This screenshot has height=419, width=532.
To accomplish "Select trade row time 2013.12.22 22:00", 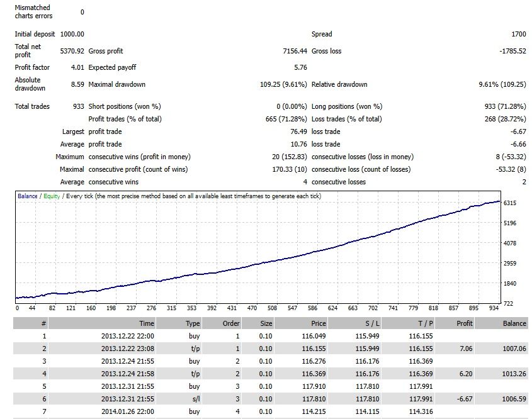I will coord(128,336).
